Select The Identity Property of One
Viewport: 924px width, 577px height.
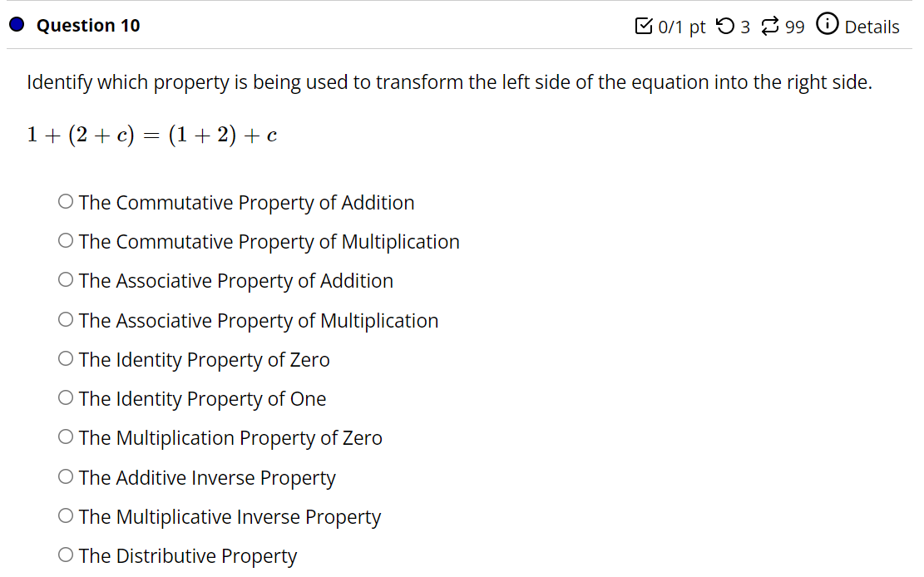tap(66, 397)
